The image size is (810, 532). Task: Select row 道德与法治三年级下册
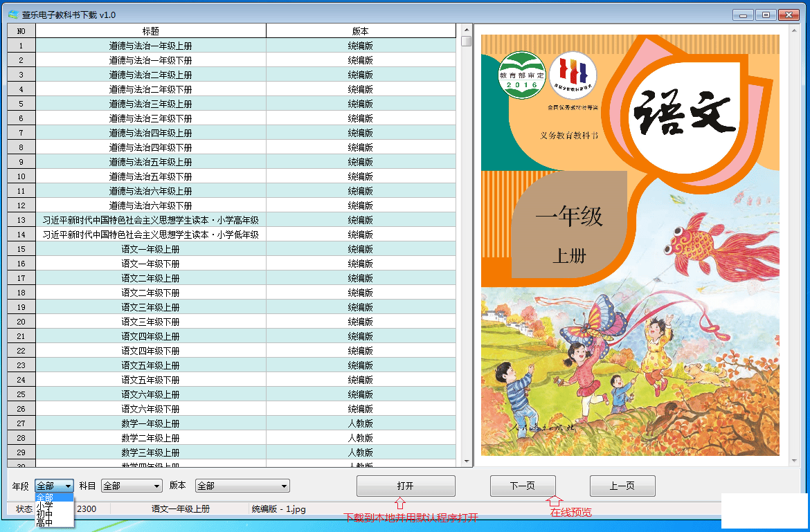point(231,118)
